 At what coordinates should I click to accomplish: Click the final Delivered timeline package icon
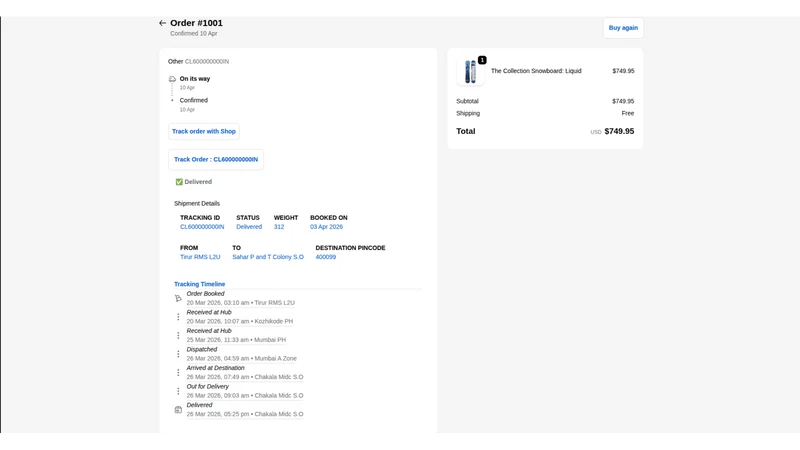point(178,410)
